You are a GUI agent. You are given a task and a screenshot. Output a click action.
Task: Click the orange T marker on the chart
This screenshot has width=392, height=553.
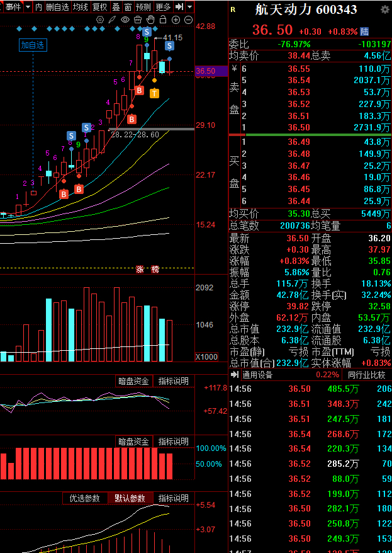click(154, 93)
